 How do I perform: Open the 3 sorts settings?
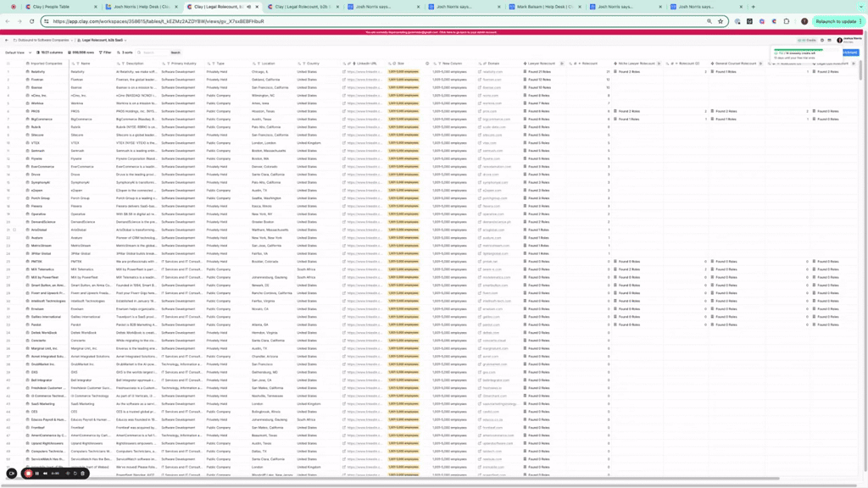pos(125,53)
